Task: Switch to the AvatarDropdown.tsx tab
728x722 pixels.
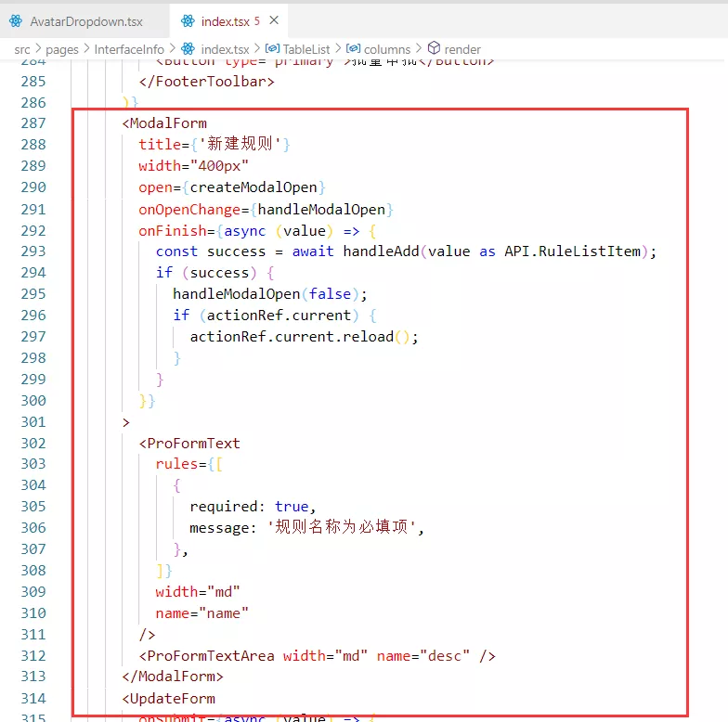Action: coord(84,21)
